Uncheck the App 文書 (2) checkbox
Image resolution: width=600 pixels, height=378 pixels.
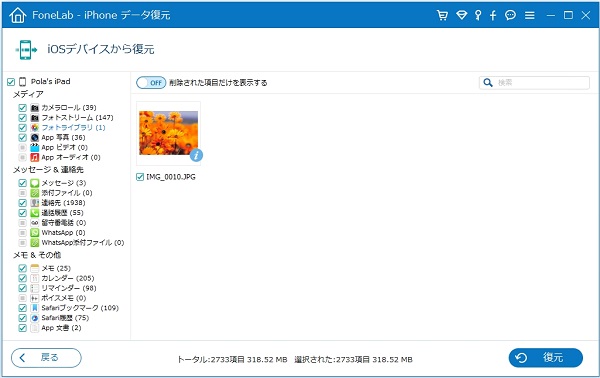(22, 328)
